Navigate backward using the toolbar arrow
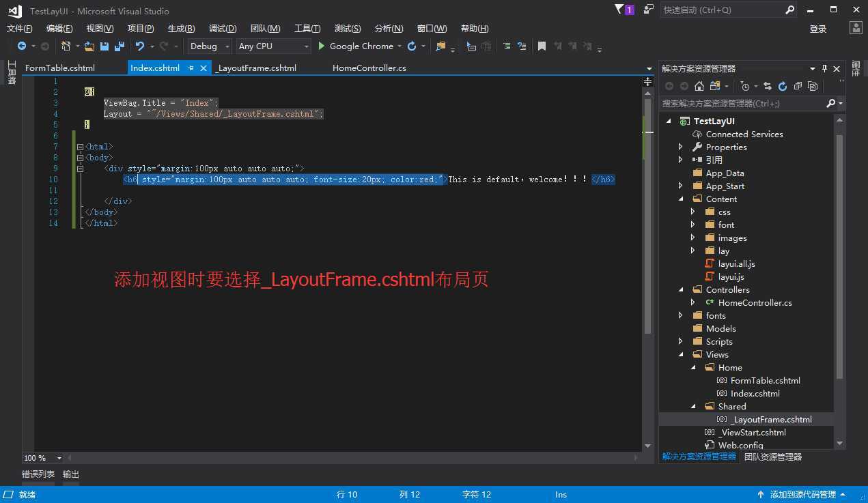 pos(22,46)
